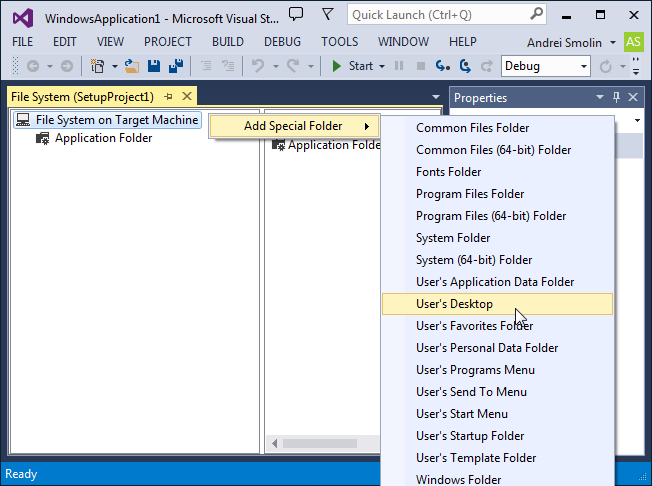This screenshot has width=652, height=486.
Task: Select Application Folder in left tree
Action: click(94, 138)
